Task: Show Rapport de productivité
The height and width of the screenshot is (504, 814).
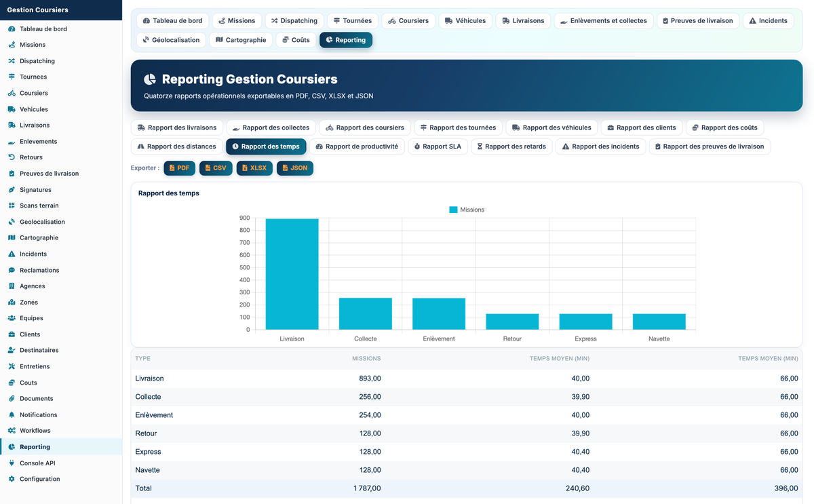Action: (x=357, y=147)
